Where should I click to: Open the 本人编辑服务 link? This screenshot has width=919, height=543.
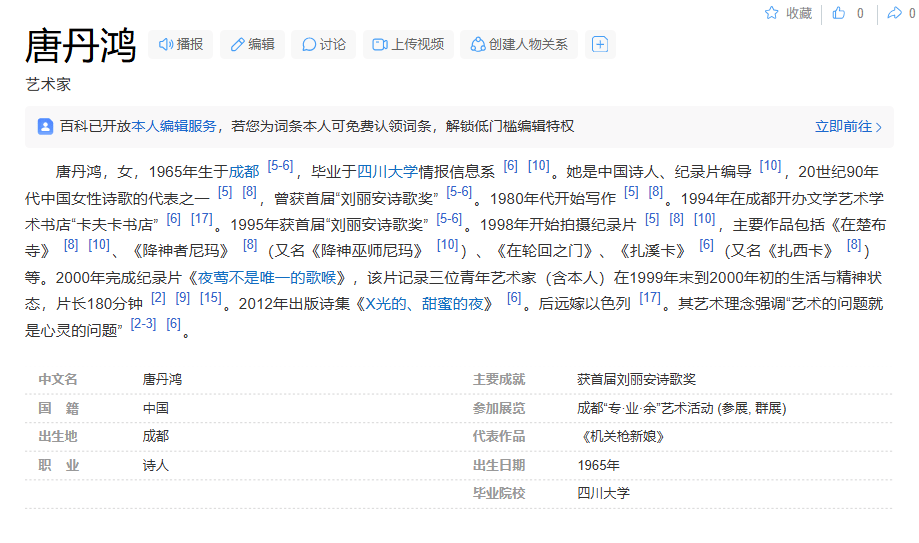point(174,127)
